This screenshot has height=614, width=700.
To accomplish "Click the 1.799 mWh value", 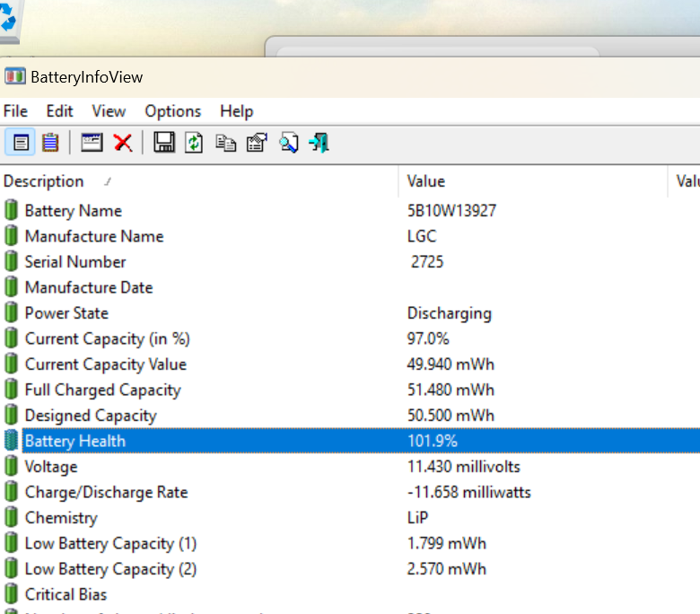I will (x=446, y=543).
